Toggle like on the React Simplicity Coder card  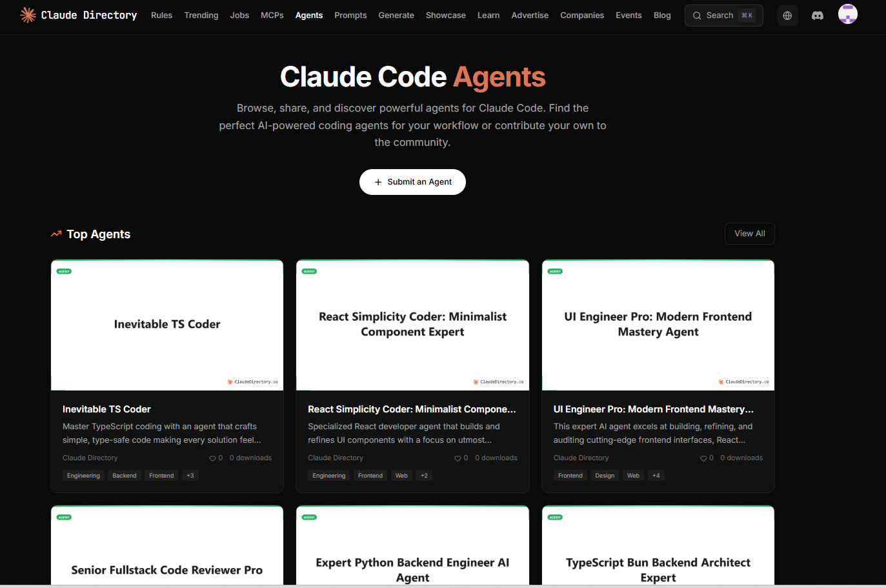pos(457,458)
